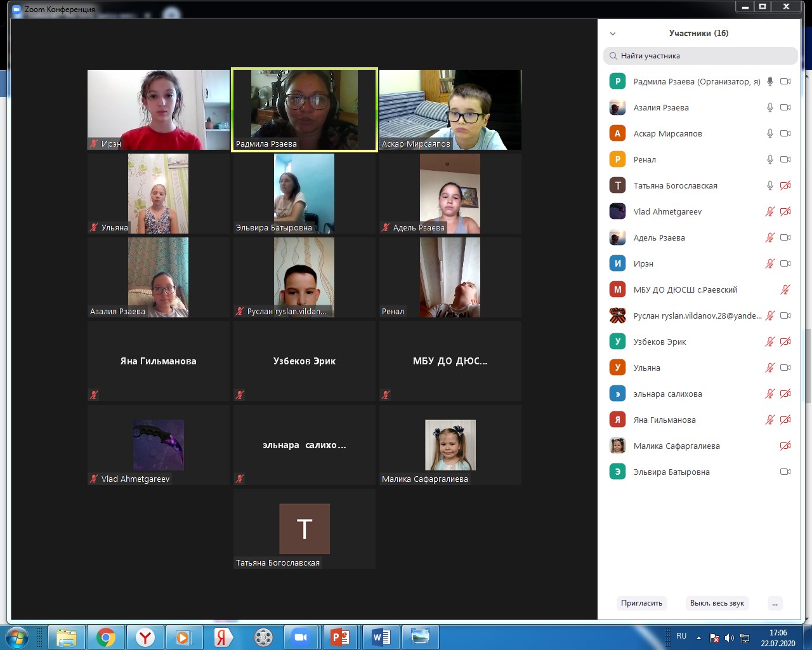Toggle microphone for Аскар Мирсаяпов in list
Viewport: 812px width, 650px height.
769,133
